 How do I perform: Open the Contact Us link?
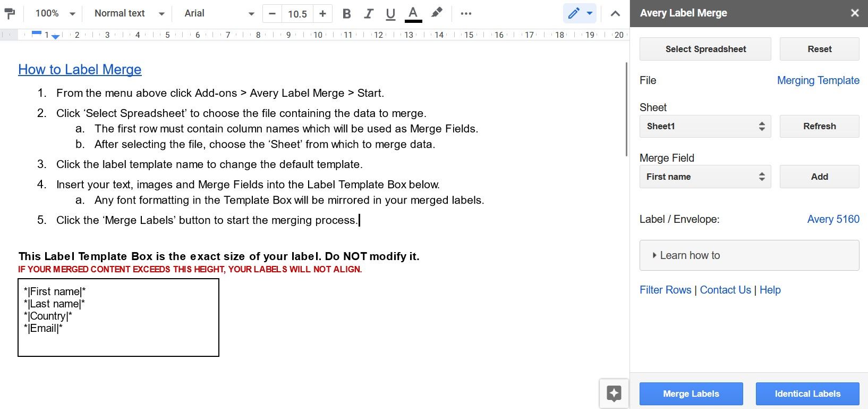[725, 290]
